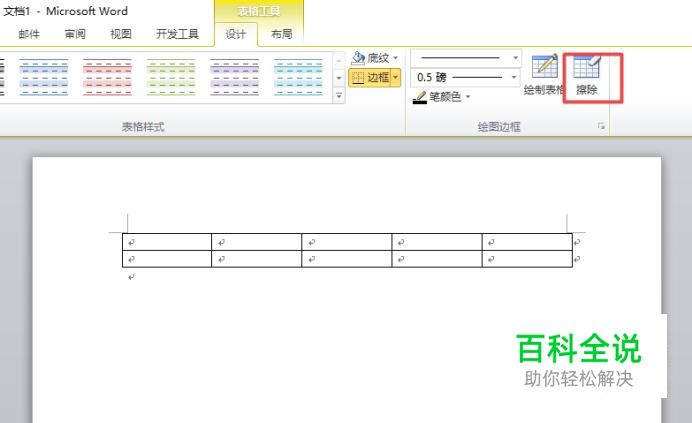
Task: Choose the red dashed table style thumbnail
Action: tap(107, 77)
